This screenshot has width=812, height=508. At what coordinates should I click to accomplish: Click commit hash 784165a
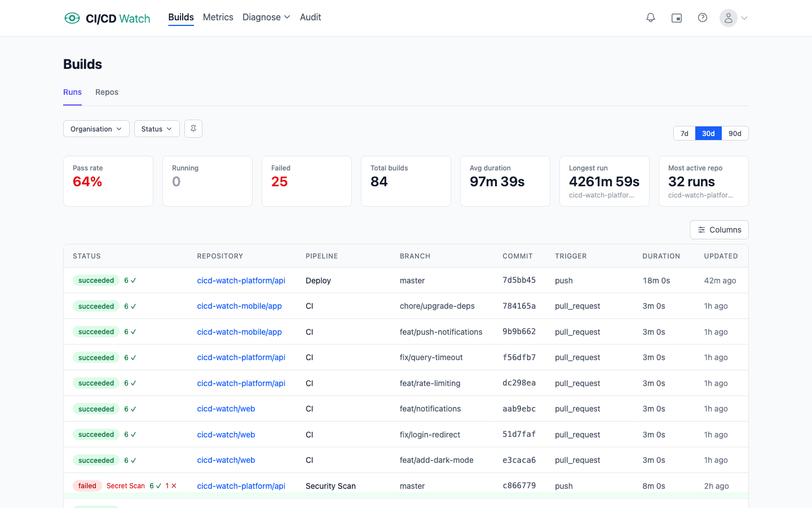519,306
